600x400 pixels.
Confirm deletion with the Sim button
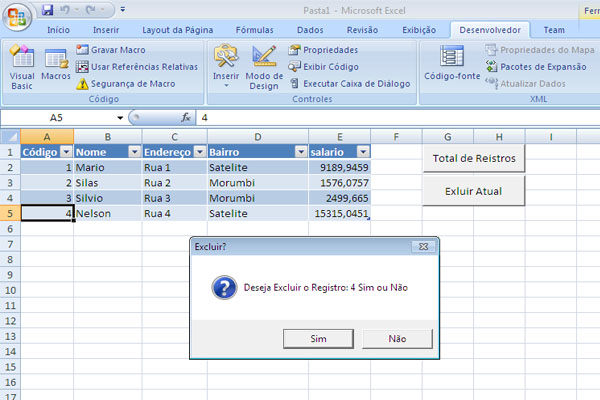tap(318, 339)
